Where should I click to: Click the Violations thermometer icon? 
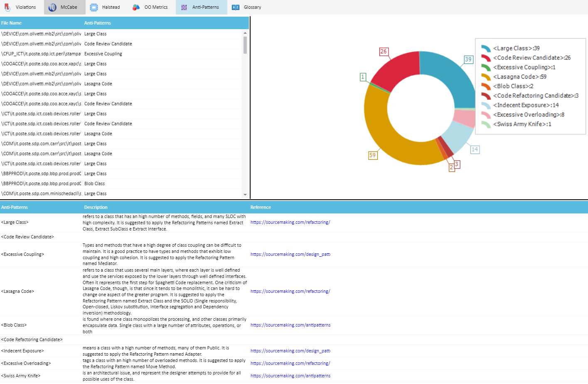7,7
